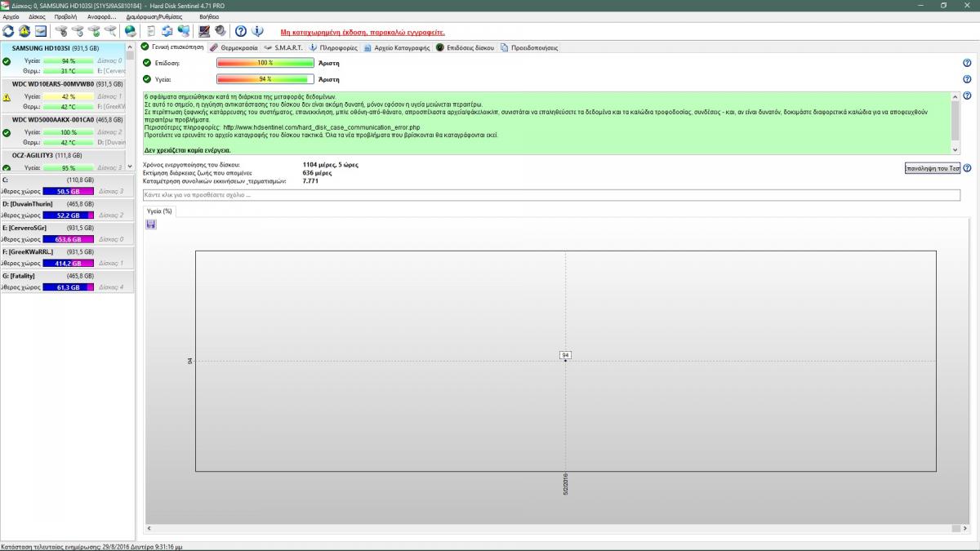Open the hdsentinel.com communication error link
Screen dimensions: 980x551
point(321,127)
